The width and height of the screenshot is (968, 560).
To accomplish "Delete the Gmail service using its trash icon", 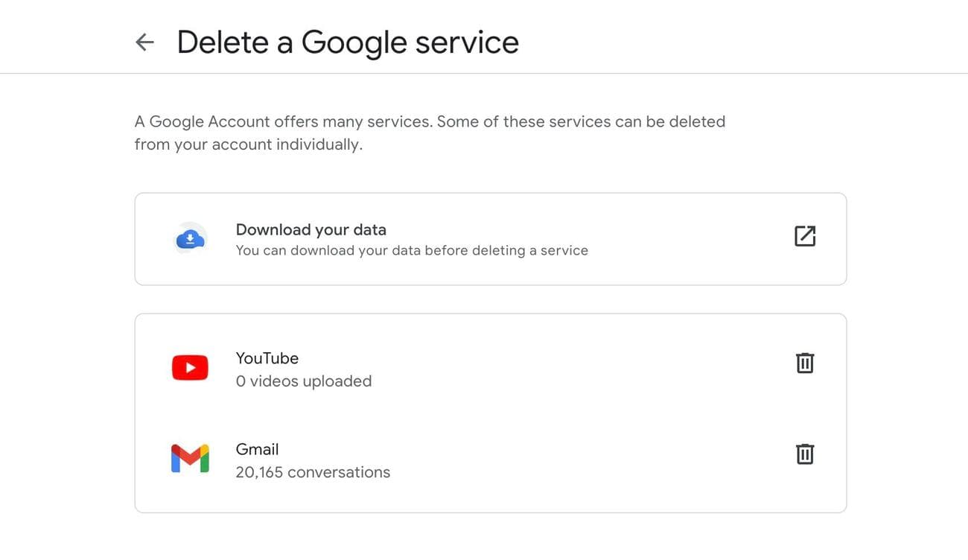I will coord(804,454).
